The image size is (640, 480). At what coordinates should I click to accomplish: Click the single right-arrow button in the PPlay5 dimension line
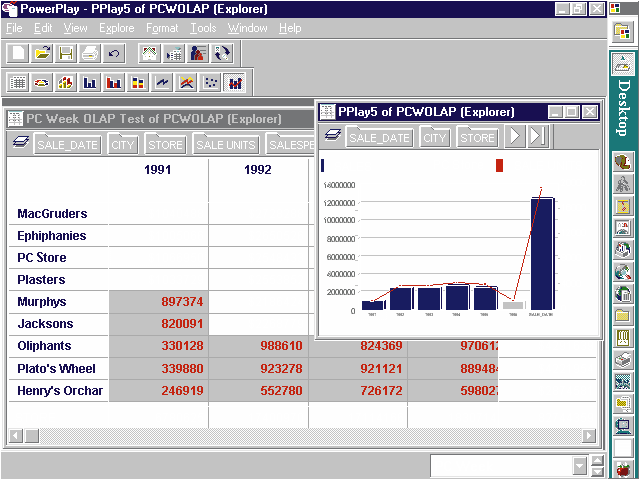(515, 136)
